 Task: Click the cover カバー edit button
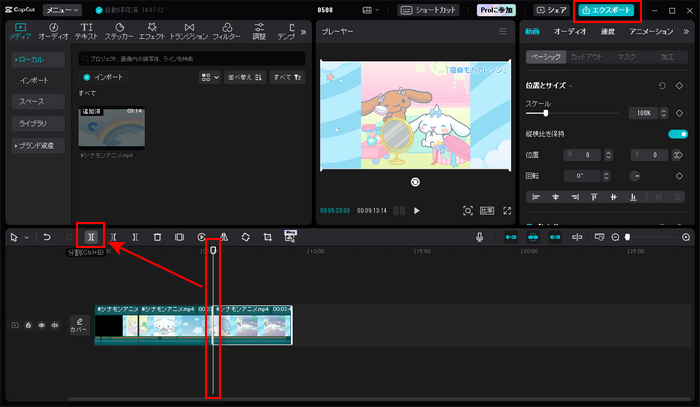point(79,325)
